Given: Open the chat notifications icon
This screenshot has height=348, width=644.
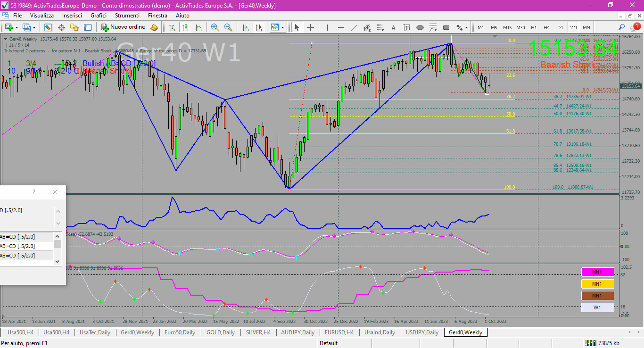Looking at the screenshot, I should click(636, 27).
